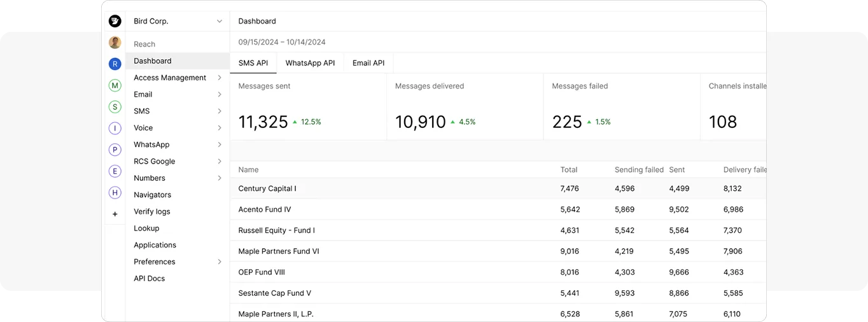Open Verify logs in the sidebar
The height and width of the screenshot is (322, 868).
(152, 211)
